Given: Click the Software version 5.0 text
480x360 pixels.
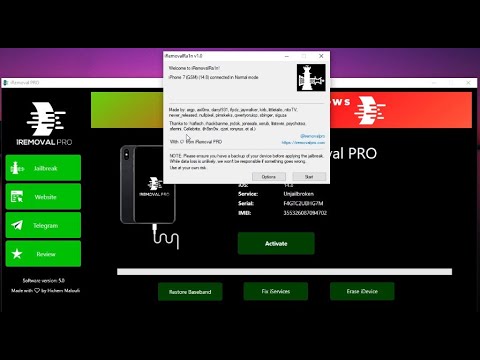Looking at the screenshot, I should pyautogui.click(x=44, y=280).
